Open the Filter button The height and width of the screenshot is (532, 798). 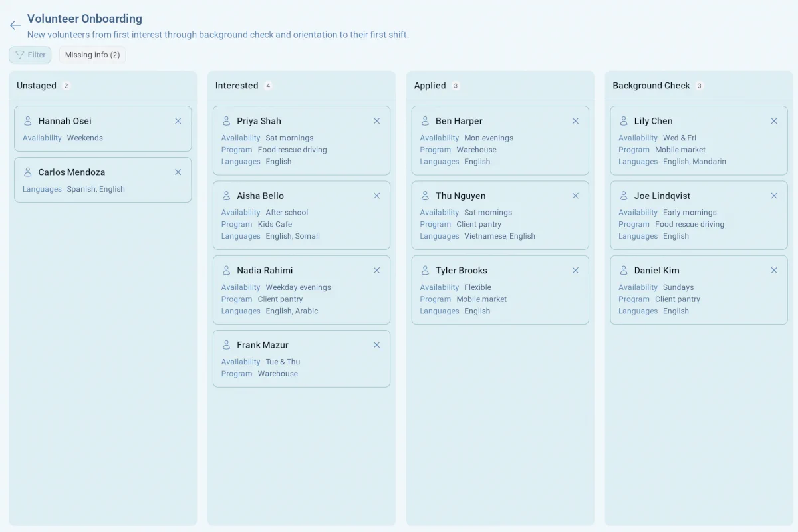pyautogui.click(x=30, y=55)
